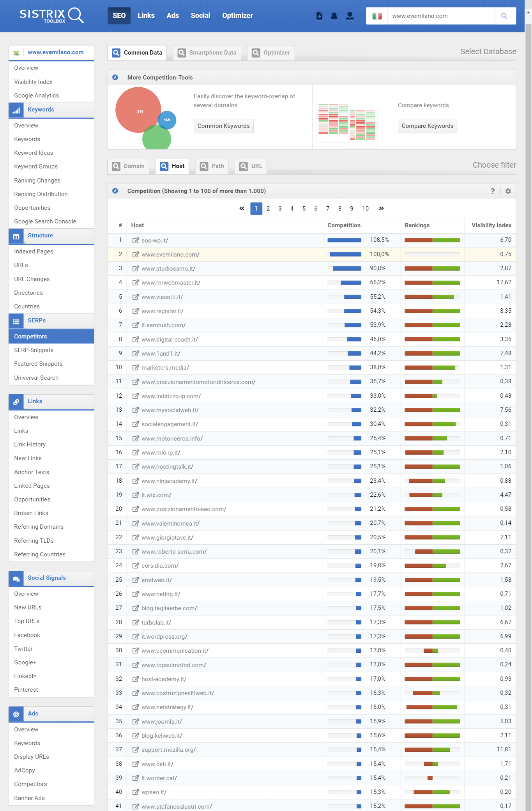Click the Links section chain icon
This screenshot has width=532, height=811.
coord(16,402)
